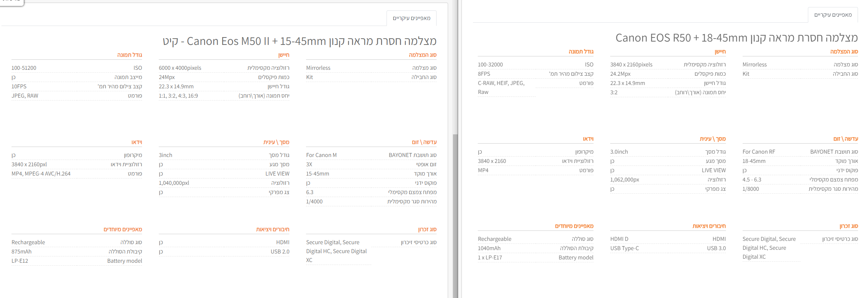Click the '1:1, 3:2, 4:3, 16:9' aspect ratio value
Viewport: 868px width, 298px height.
(x=178, y=96)
